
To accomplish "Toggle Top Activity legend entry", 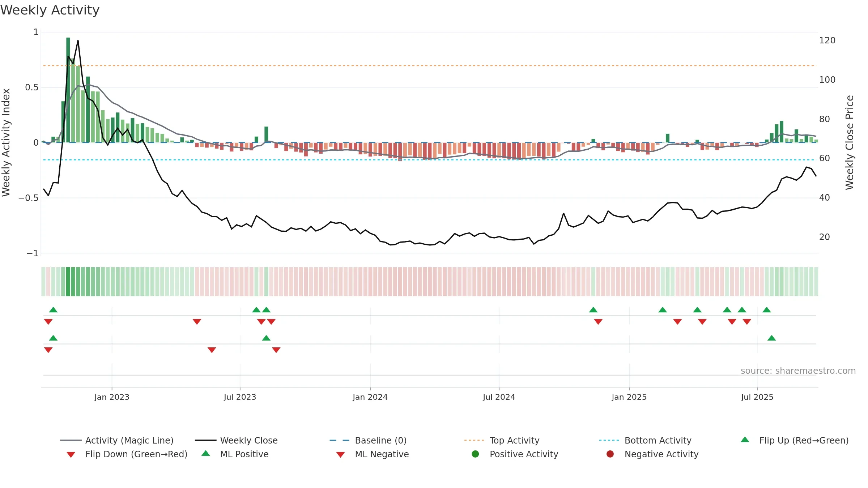I will click(x=502, y=440).
